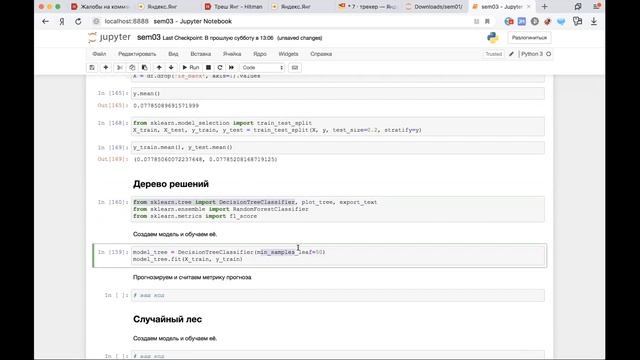Click the pencil edit mode icon
The image size is (640, 360).
(511, 54)
